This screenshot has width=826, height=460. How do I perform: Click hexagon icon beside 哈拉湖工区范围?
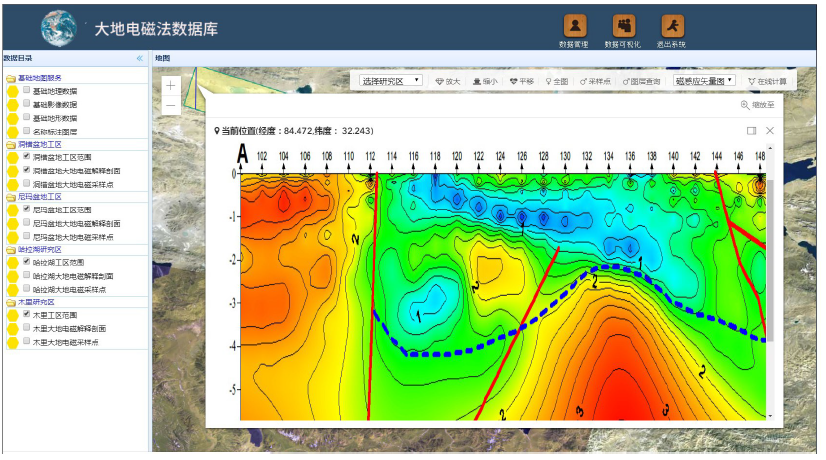(x=13, y=262)
